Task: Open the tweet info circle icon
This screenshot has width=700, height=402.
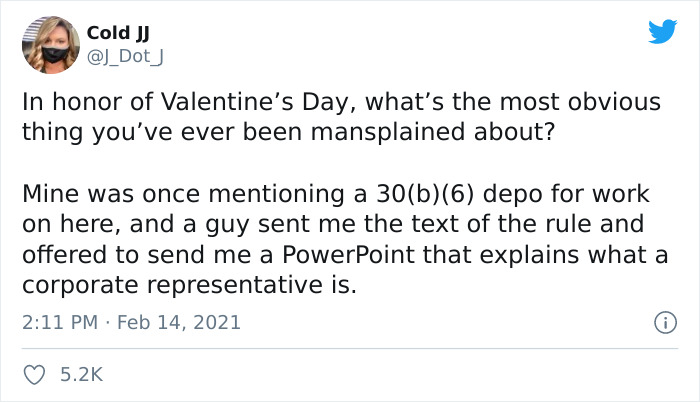Action: 662,322
